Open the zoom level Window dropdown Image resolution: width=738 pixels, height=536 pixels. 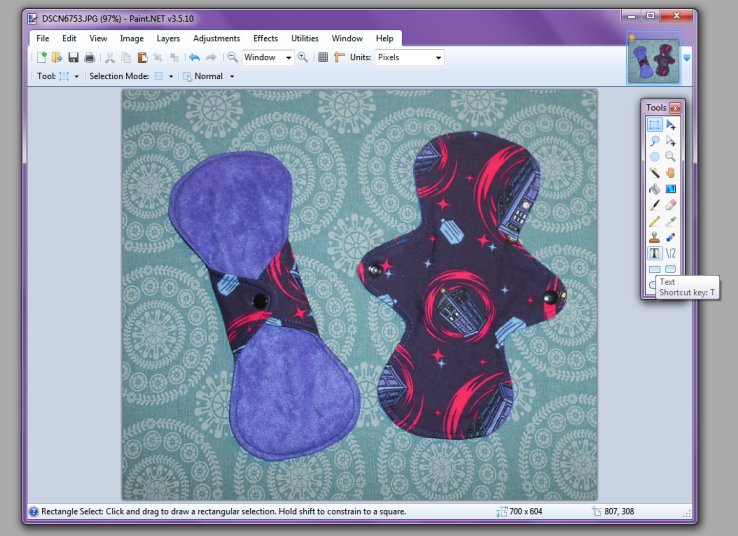point(289,58)
